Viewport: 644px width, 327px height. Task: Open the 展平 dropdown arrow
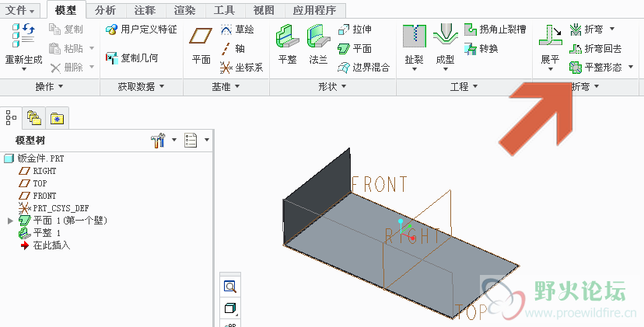(x=551, y=69)
